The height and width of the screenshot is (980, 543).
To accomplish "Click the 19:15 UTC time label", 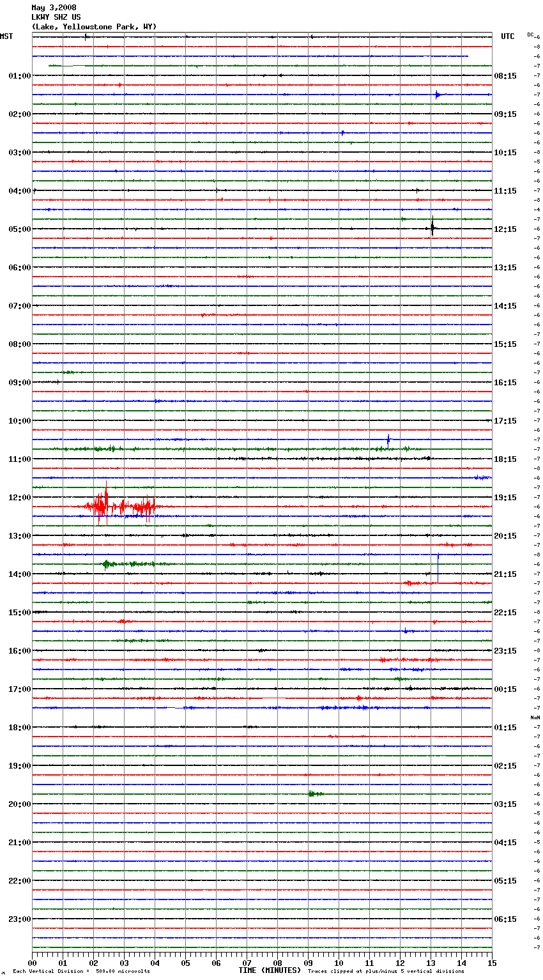I will pos(505,498).
